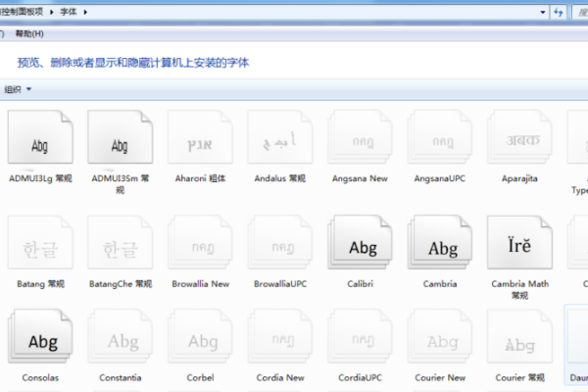Image resolution: width=588 pixels, height=392 pixels.
Task: Select the ADMUI3Sm font icon
Action: [121, 137]
